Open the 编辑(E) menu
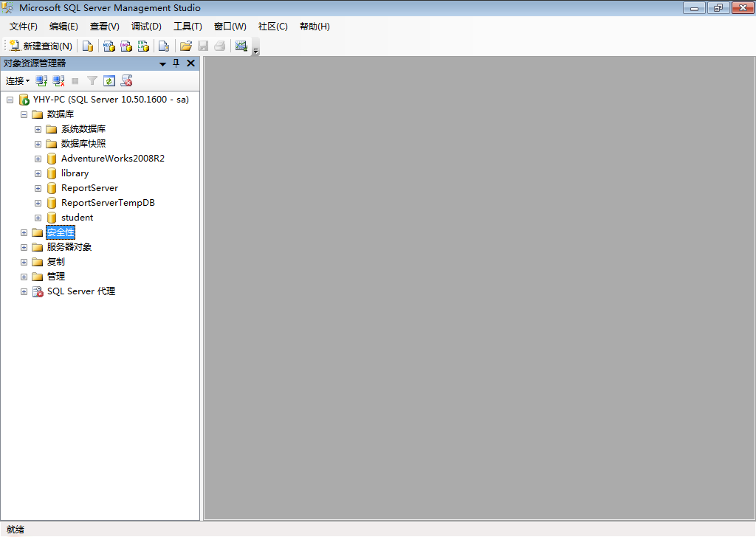The image size is (756, 537). click(x=63, y=27)
